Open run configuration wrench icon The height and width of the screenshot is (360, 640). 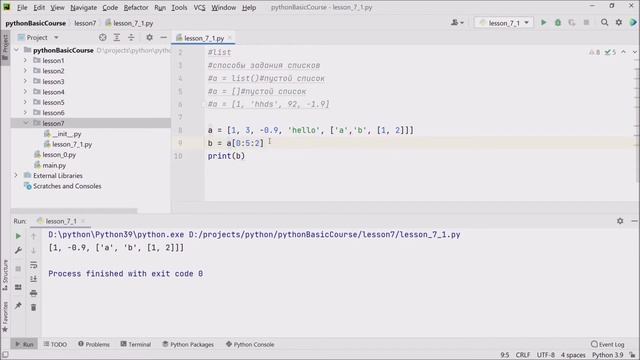[18, 250]
